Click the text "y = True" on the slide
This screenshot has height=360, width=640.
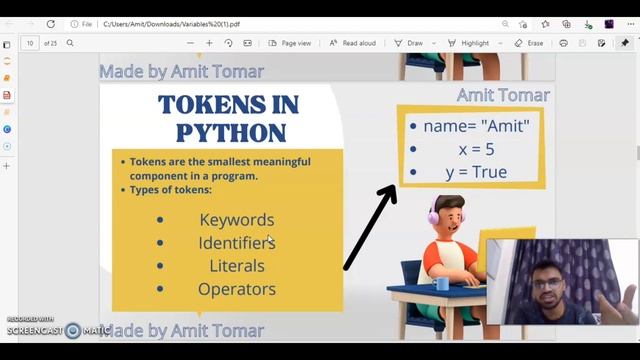(476, 172)
